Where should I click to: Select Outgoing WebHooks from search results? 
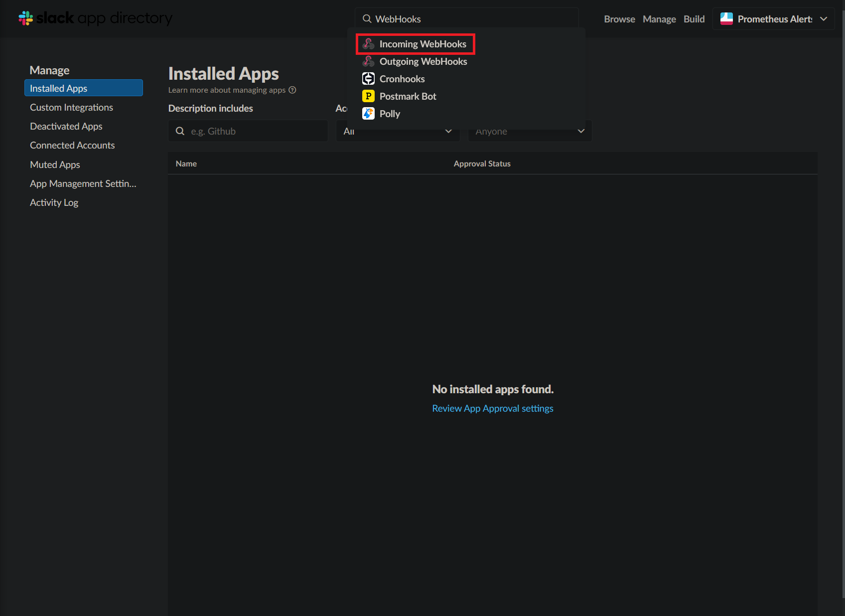click(423, 61)
